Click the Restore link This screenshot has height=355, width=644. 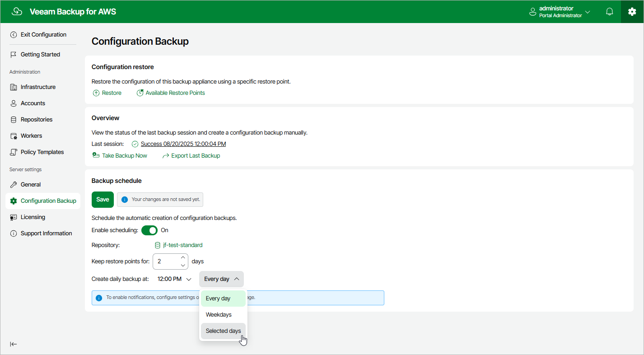pyautogui.click(x=112, y=93)
